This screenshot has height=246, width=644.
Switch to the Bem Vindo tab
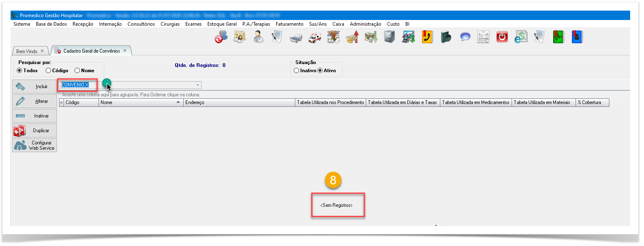[x=27, y=51]
